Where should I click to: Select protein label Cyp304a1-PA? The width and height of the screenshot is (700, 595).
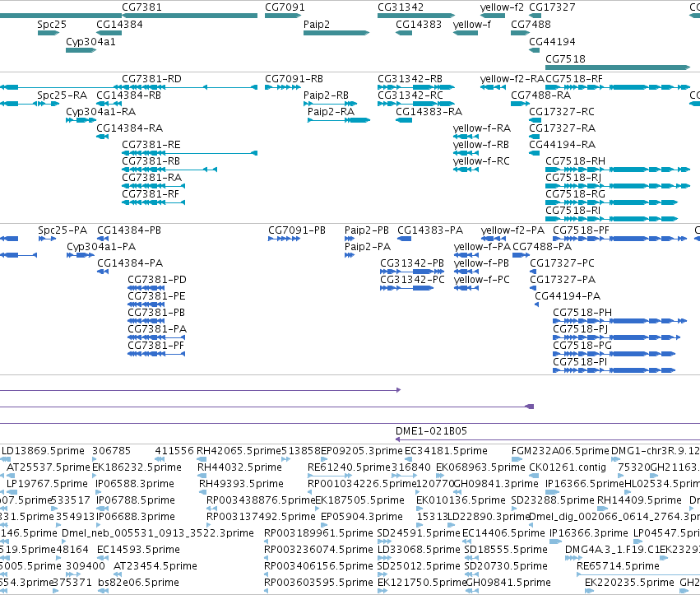coord(101,247)
